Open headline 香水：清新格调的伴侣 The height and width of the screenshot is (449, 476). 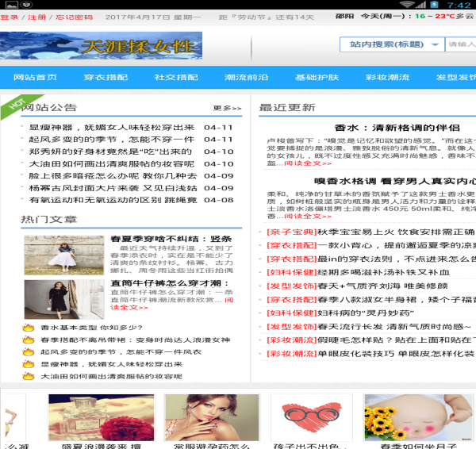(397, 128)
